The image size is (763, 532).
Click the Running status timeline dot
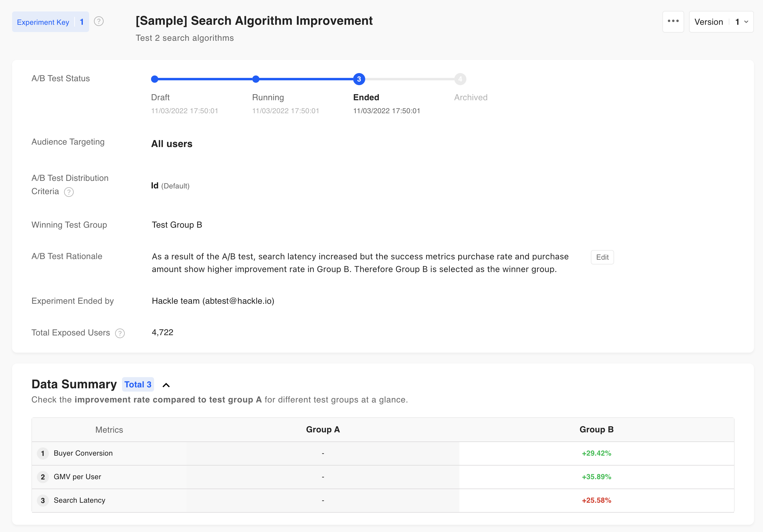click(x=256, y=79)
